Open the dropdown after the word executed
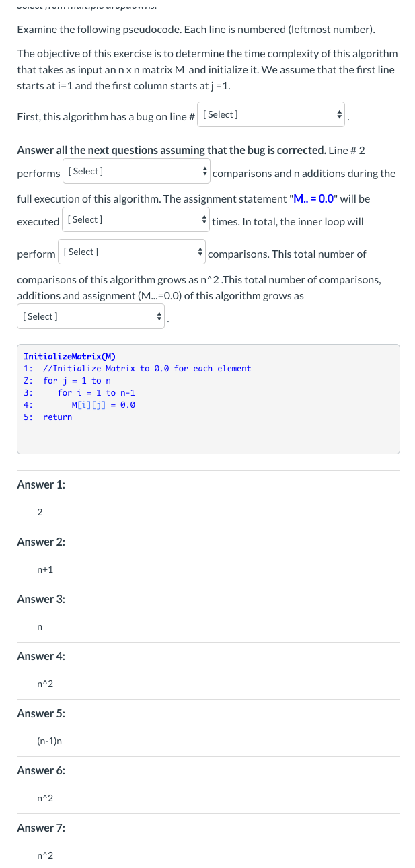 tap(137, 219)
